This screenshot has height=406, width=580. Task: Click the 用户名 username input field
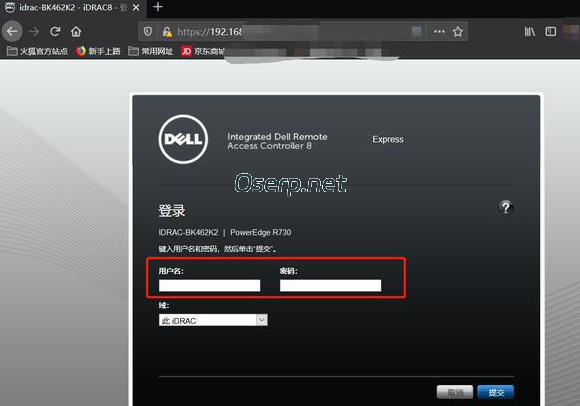click(x=209, y=285)
